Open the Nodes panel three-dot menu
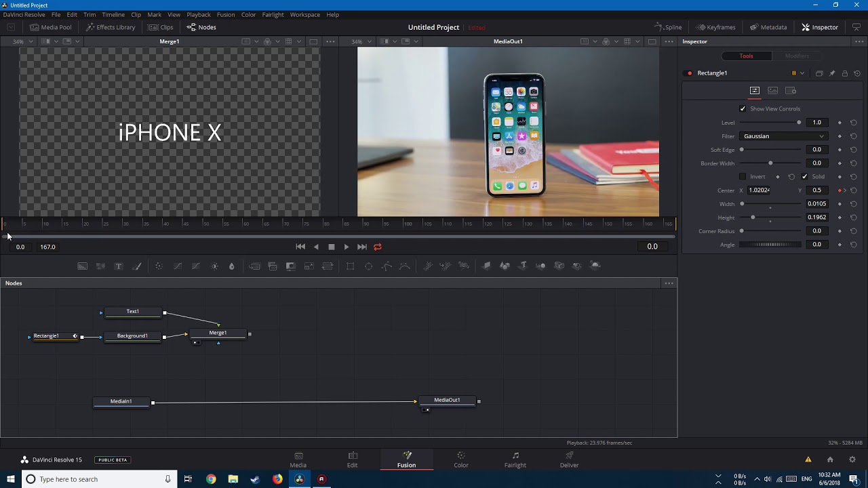This screenshot has width=868, height=488. pos(669,283)
